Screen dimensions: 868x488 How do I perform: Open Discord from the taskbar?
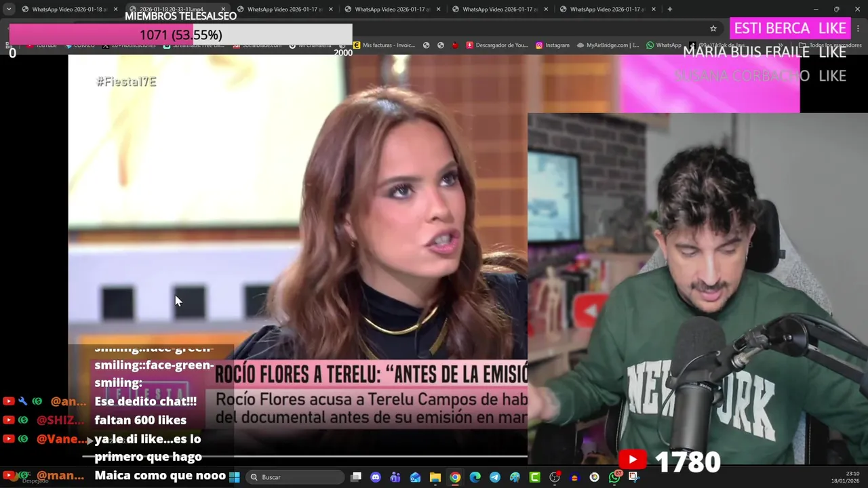point(376,477)
